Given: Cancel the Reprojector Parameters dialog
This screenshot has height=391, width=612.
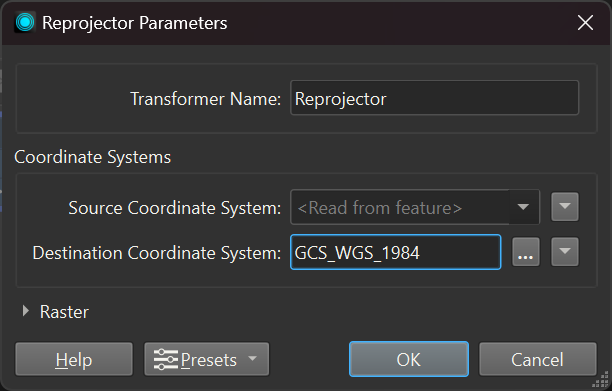Looking at the screenshot, I should (538, 359).
